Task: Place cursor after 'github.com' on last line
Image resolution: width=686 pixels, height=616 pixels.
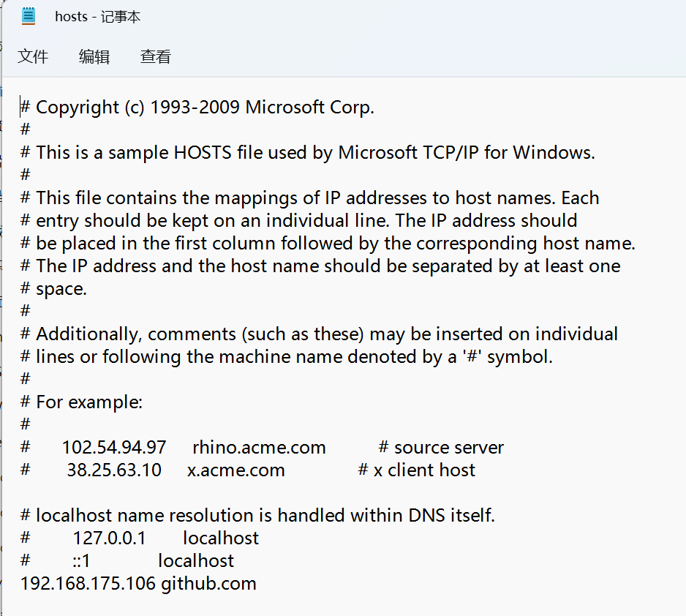Action: (257, 584)
